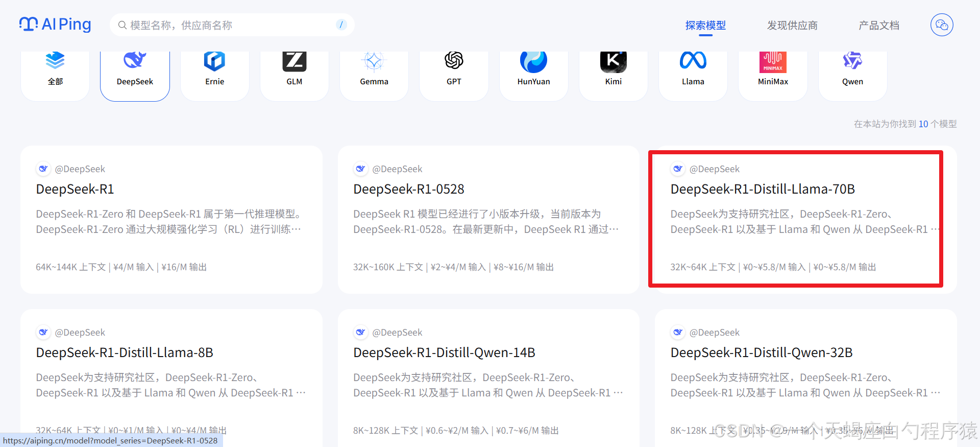Click the AI Ping logo
Viewport: 980px width, 447px height.
55,25
